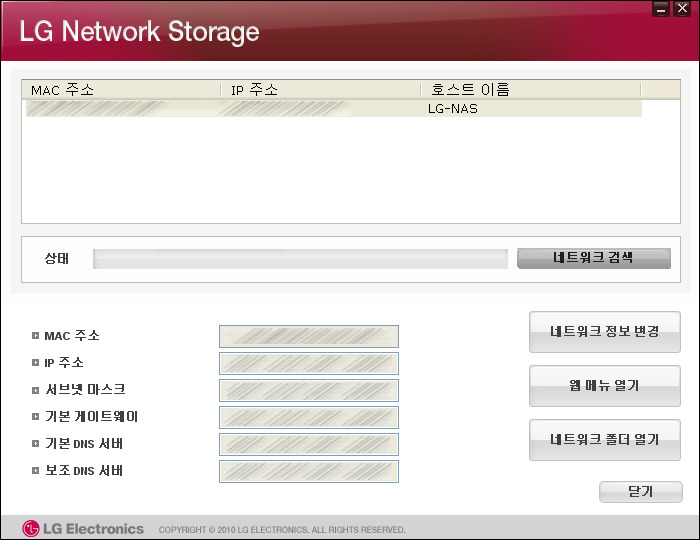Image resolution: width=700 pixels, height=540 pixels.
Task: Focus the 기본 게이트웨이 input field
Action: tap(309, 417)
